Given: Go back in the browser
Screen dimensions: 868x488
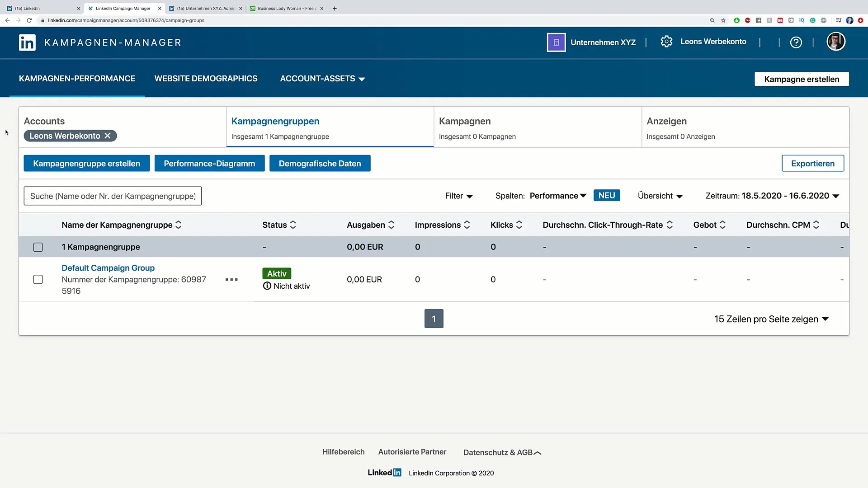Looking at the screenshot, I should (x=7, y=20).
